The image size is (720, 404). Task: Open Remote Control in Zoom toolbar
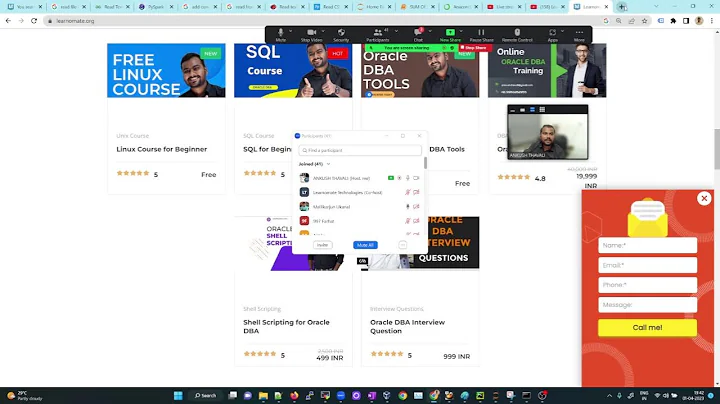coord(517,35)
